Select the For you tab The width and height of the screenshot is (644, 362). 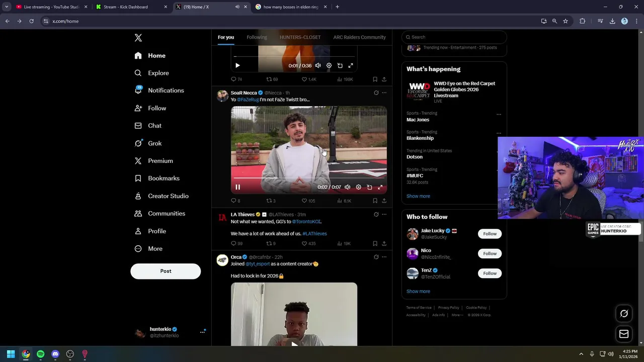click(226, 37)
